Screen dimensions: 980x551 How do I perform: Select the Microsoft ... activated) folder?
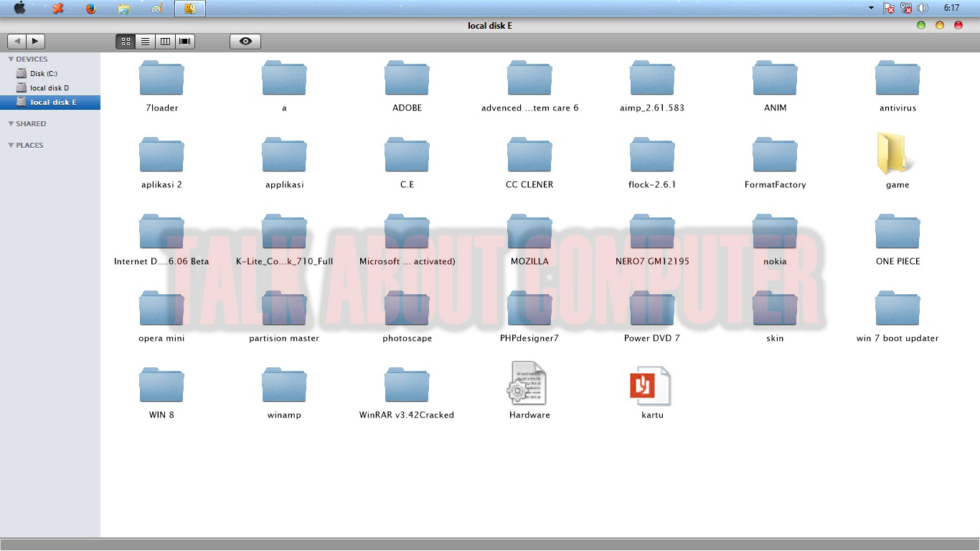[x=407, y=240]
